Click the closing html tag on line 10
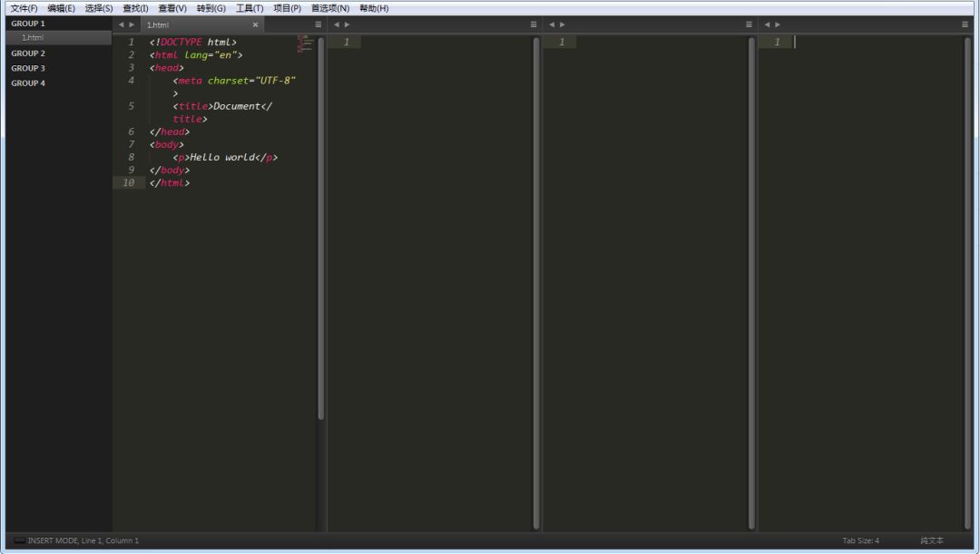Screen dimensions: 980x554 pyautogui.click(x=170, y=183)
